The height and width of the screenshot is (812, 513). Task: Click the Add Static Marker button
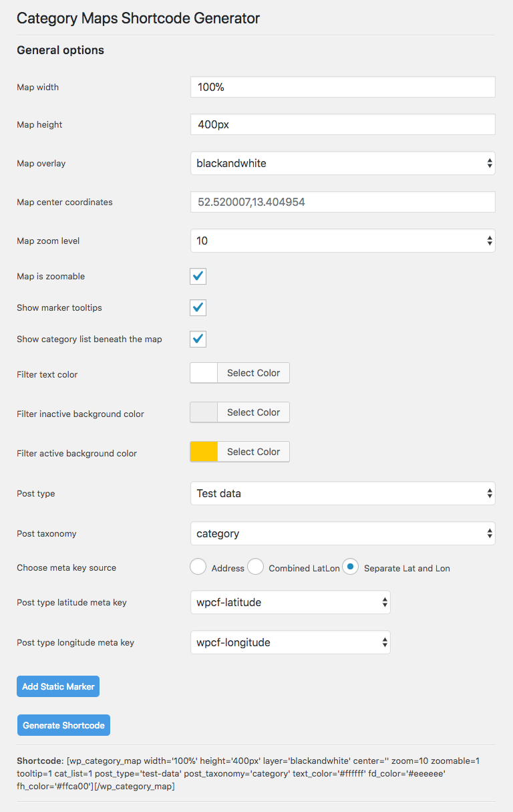coord(58,686)
